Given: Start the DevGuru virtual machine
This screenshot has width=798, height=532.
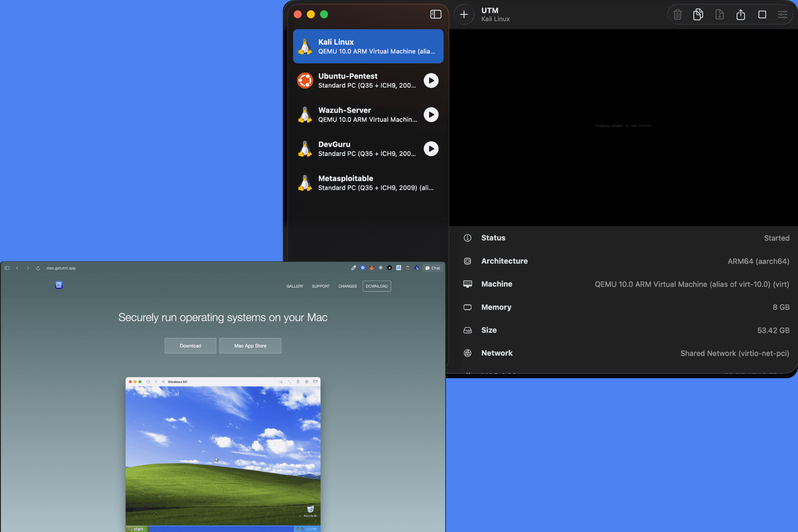Looking at the screenshot, I should tap(431, 149).
